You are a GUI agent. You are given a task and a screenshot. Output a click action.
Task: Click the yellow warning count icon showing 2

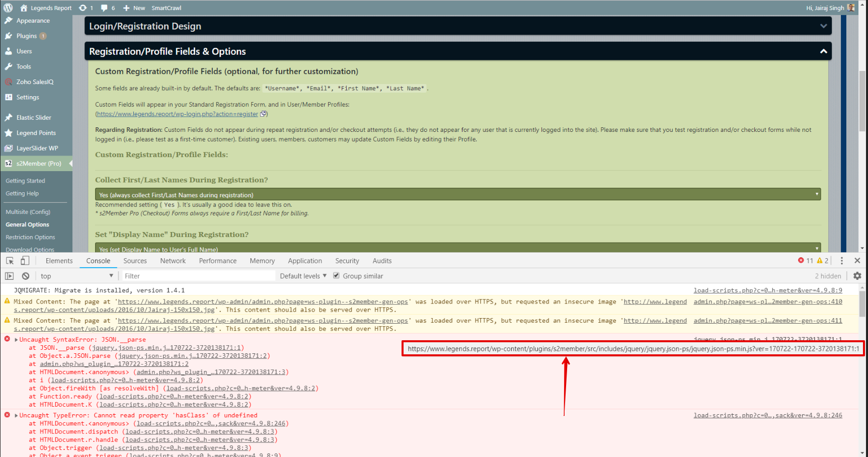[820, 260]
